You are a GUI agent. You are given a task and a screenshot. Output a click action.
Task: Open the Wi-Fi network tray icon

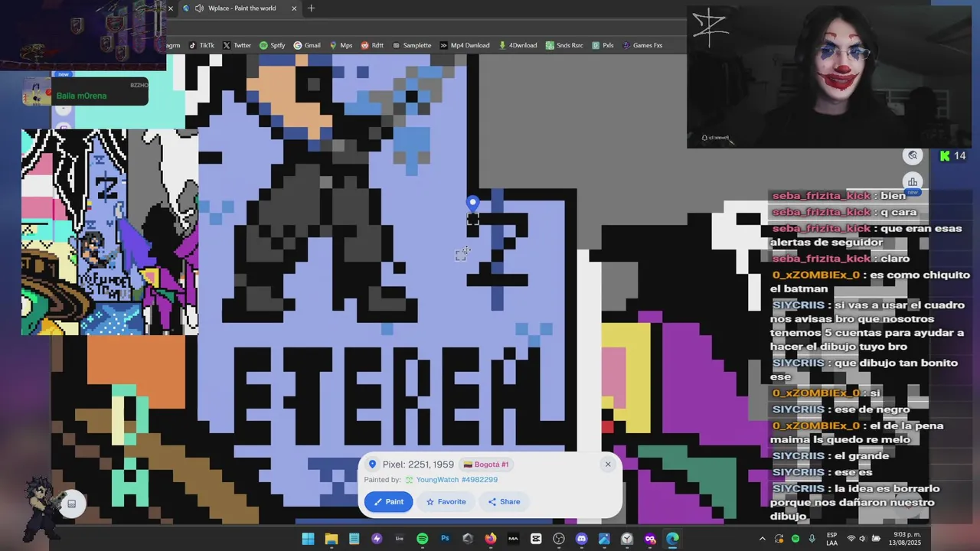pyautogui.click(x=851, y=539)
